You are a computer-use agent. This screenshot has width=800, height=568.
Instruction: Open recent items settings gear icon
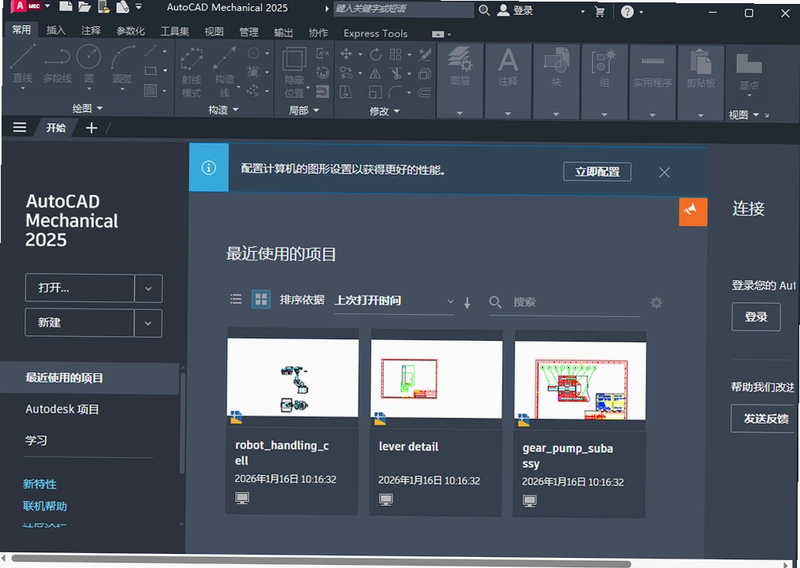click(x=656, y=303)
